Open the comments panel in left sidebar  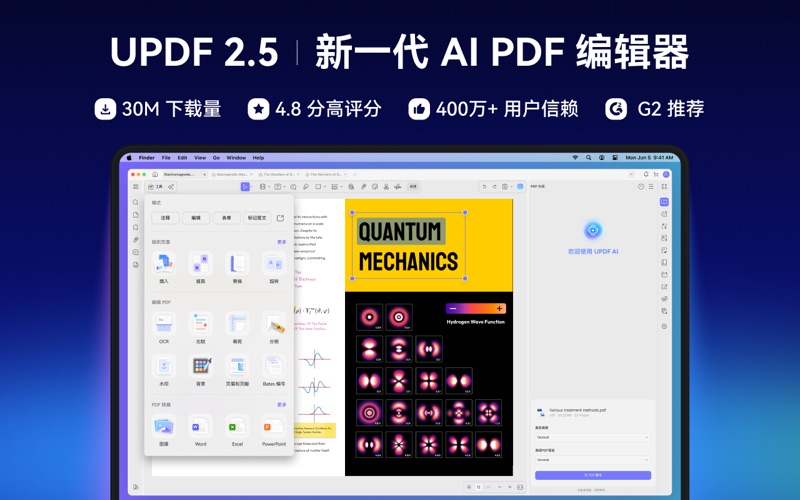pos(136,253)
